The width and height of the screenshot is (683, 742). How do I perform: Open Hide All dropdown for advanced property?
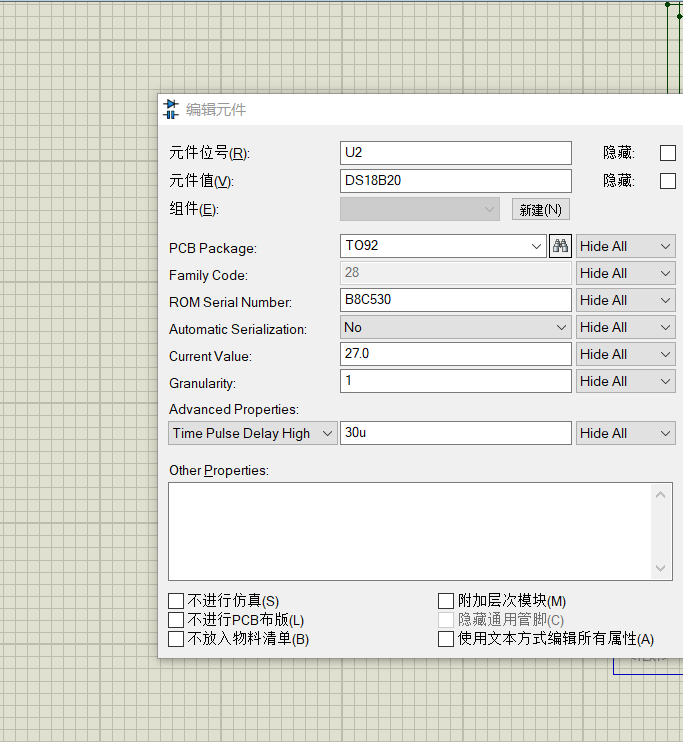point(625,433)
